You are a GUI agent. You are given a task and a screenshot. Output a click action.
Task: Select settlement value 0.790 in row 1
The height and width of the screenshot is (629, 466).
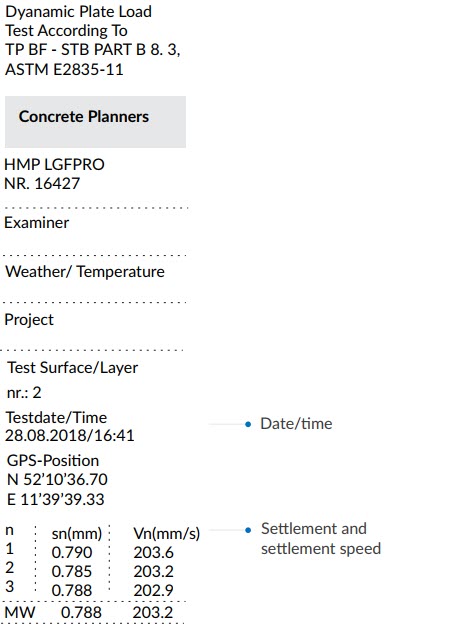coord(72,552)
